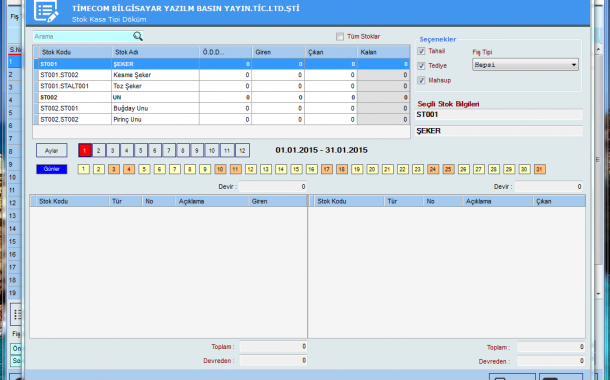Click the ŞEKER selected stock name field
Screen dimensions: 610x380
point(499,131)
